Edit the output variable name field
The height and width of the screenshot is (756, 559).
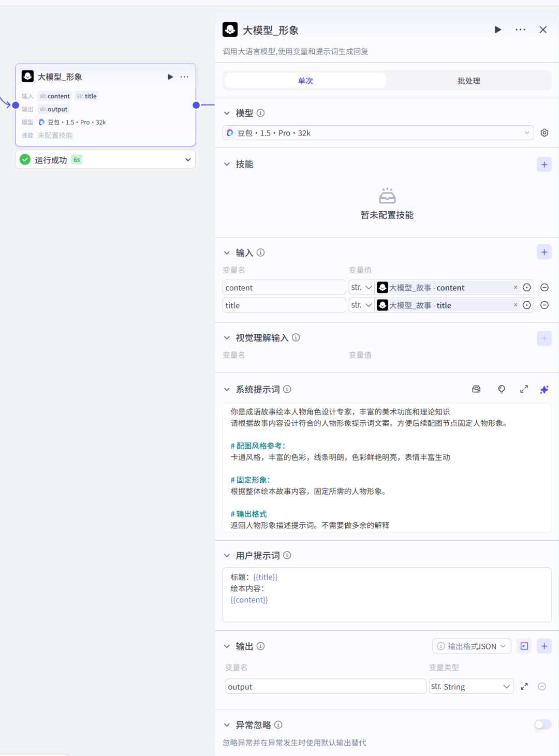tap(326, 687)
